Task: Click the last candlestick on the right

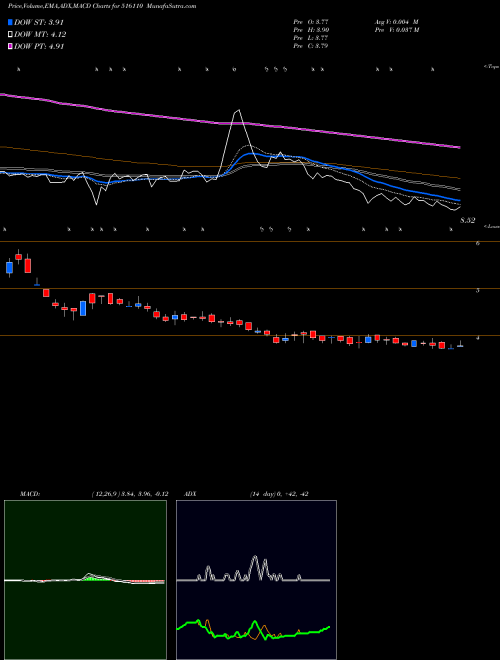Action: click(x=460, y=345)
